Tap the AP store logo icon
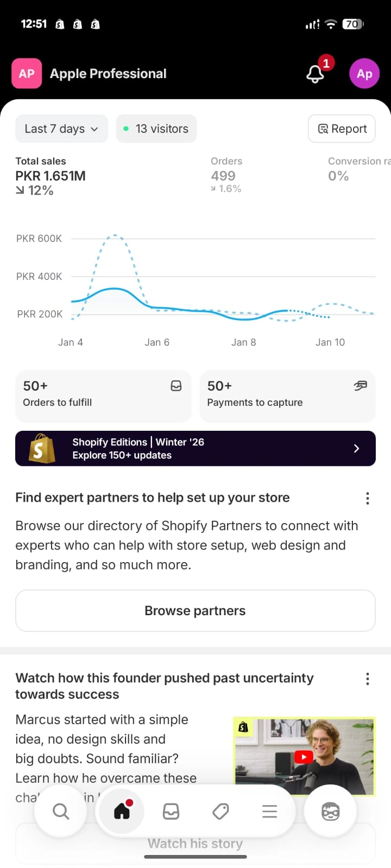 pos(27,73)
